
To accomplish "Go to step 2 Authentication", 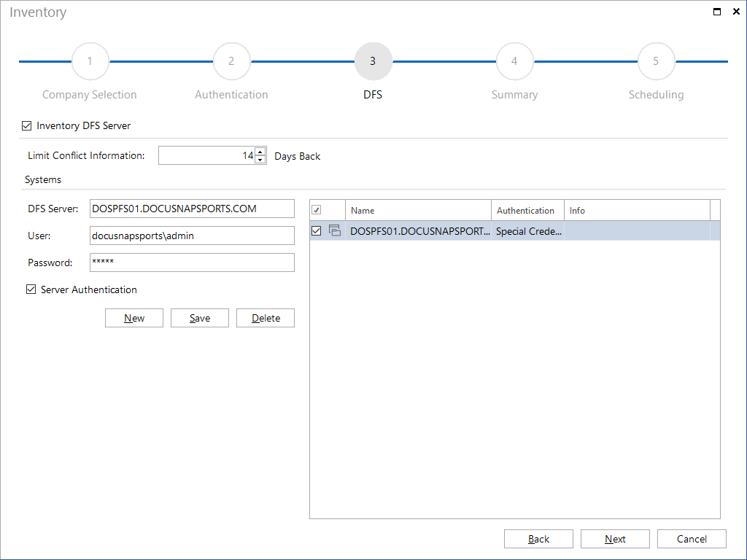I will click(231, 61).
